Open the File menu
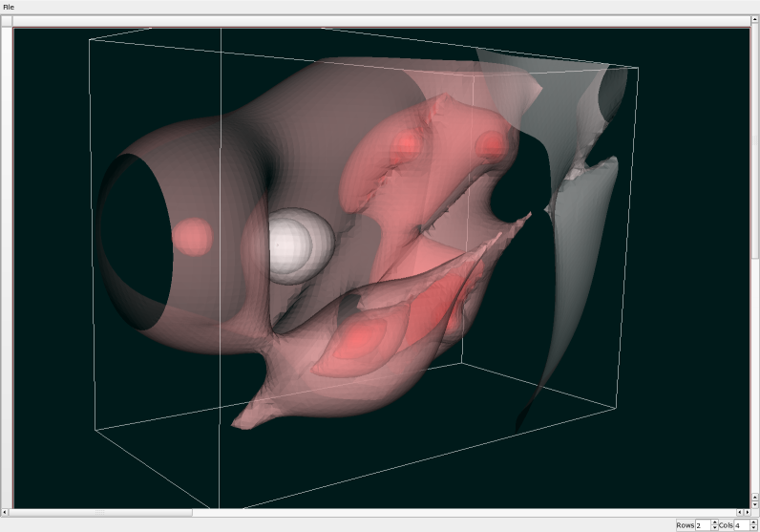 9,7
